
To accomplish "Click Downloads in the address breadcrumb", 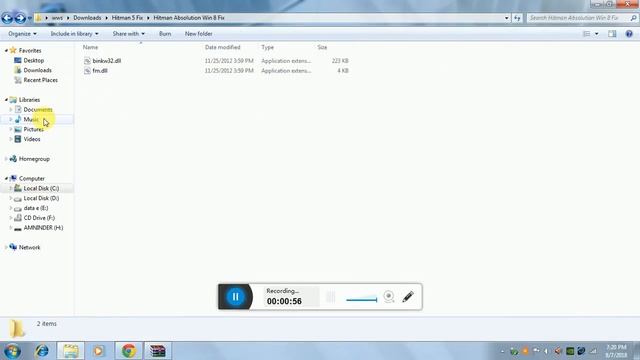I will (x=87, y=18).
